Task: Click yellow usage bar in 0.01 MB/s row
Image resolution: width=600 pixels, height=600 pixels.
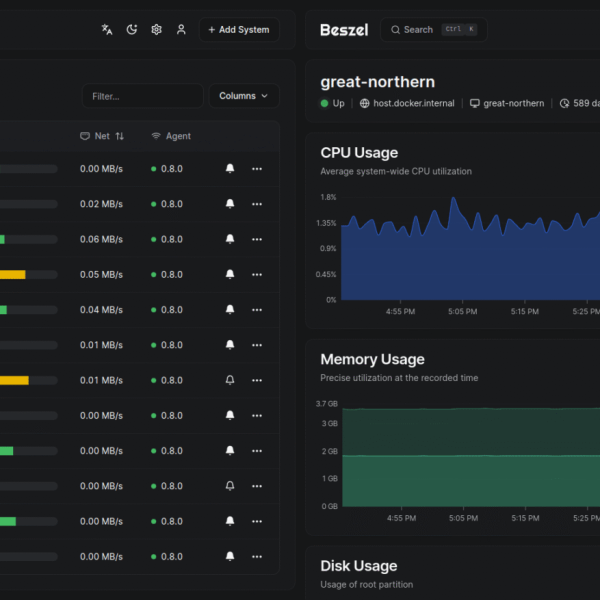Action: tap(14, 380)
